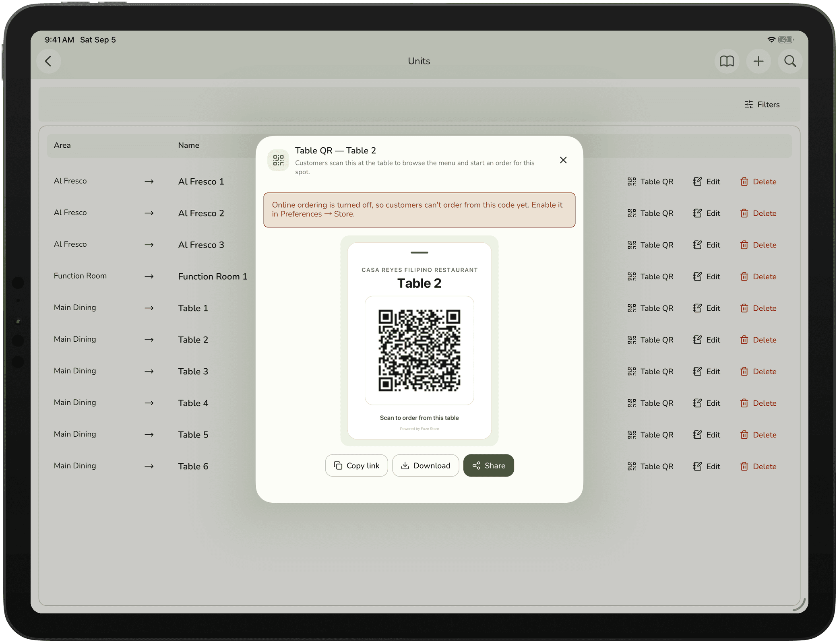The image size is (839, 644).
Task: Click the battery status icon
Action: pyautogui.click(x=785, y=39)
